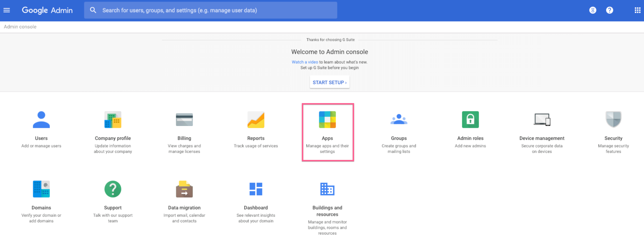Screen dimensions: 644x242
Task: Open the Groups people icon
Action: point(399,119)
